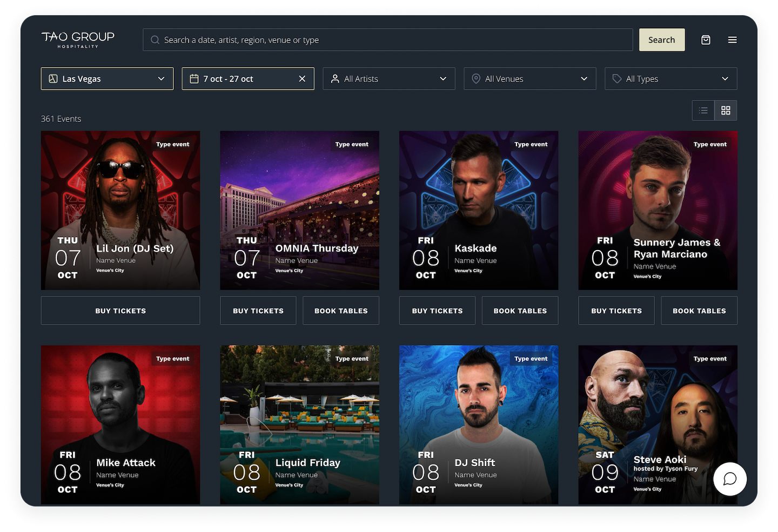
Task: Open the Steve Aoki event card
Action: coord(658,425)
